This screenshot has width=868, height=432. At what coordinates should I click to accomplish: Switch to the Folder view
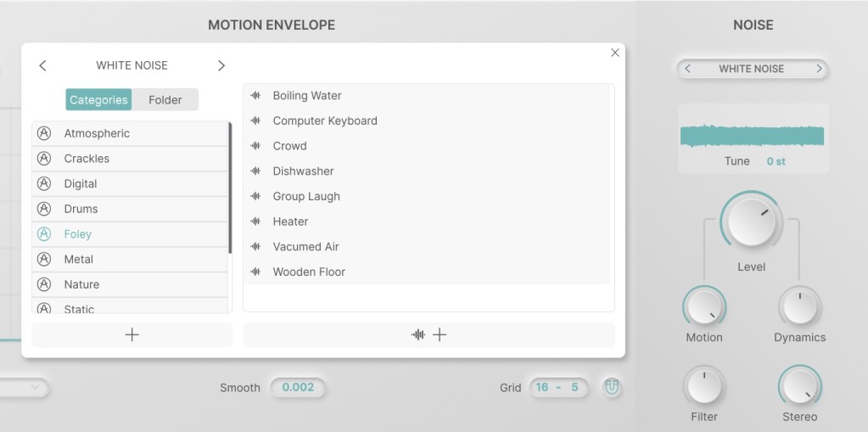click(x=165, y=100)
